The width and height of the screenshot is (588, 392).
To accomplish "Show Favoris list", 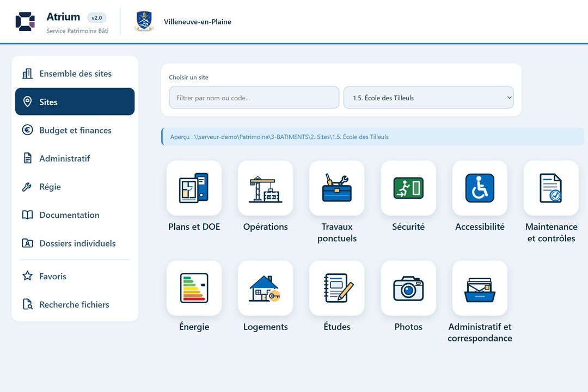I will pos(75,276).
